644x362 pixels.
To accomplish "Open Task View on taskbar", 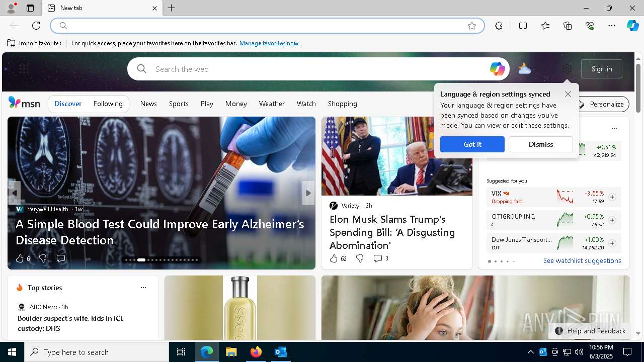I will 181,352.
